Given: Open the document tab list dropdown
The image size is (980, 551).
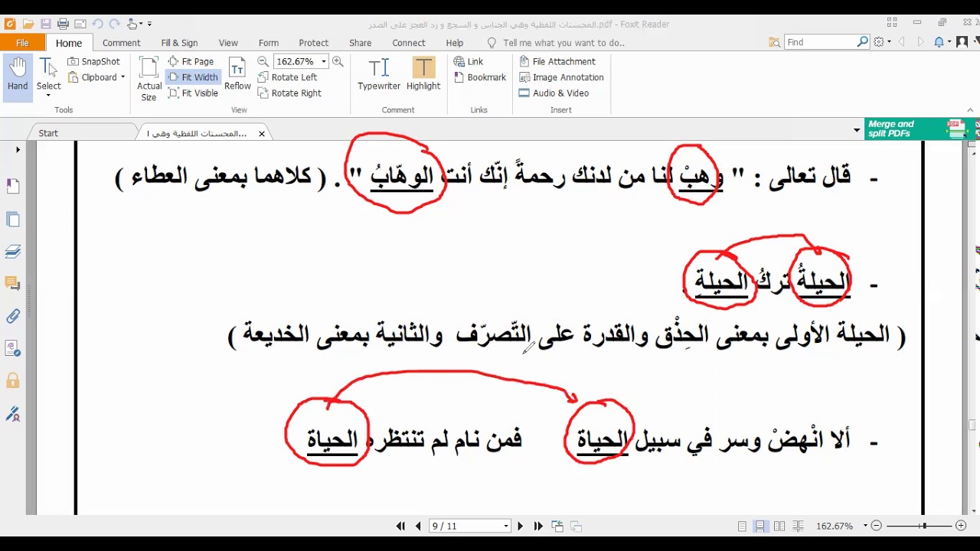Looking at the screenshot, I should click(x=857, y=131).
